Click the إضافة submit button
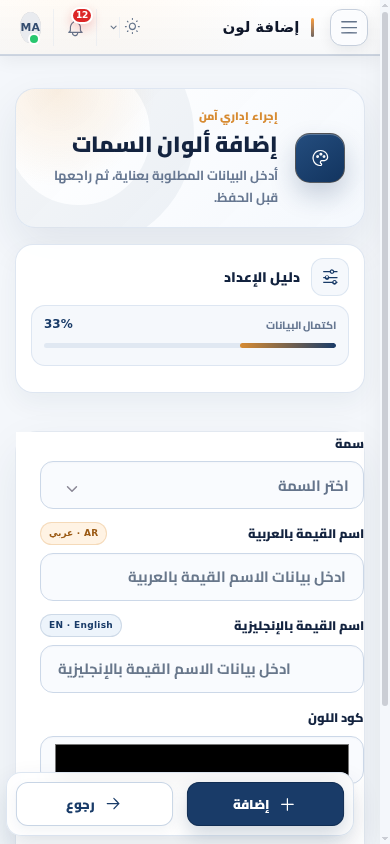The width and height of the screenshot is (390, 844). pos(265,804)
